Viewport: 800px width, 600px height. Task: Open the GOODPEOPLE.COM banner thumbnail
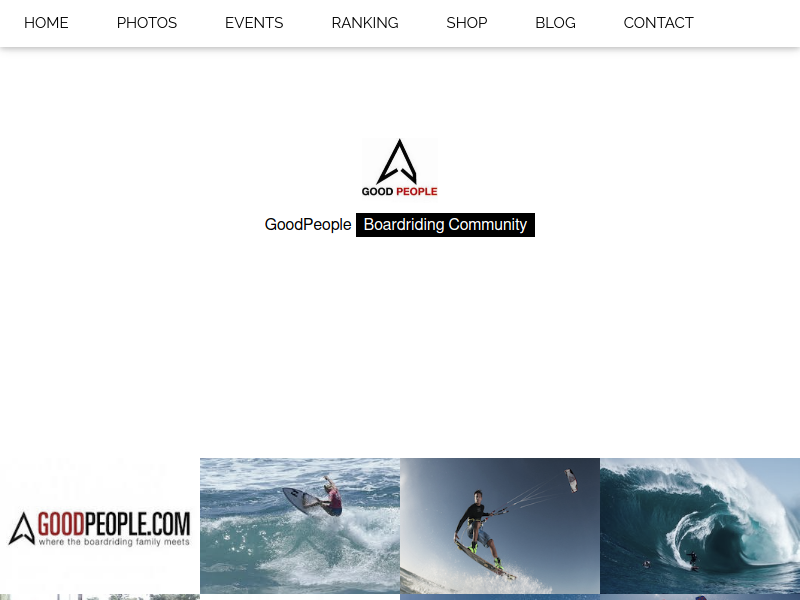[100, 526]
